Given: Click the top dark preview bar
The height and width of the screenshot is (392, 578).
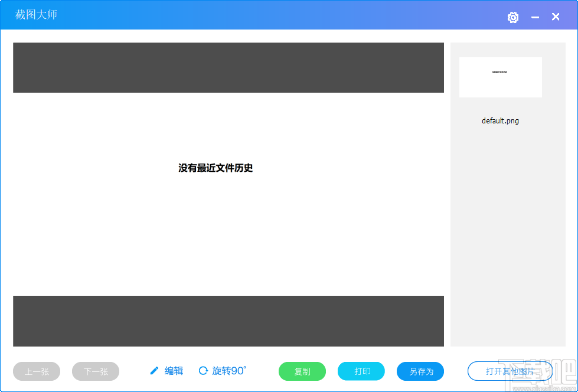Looking at the screenshot, I should click(228, 67).
